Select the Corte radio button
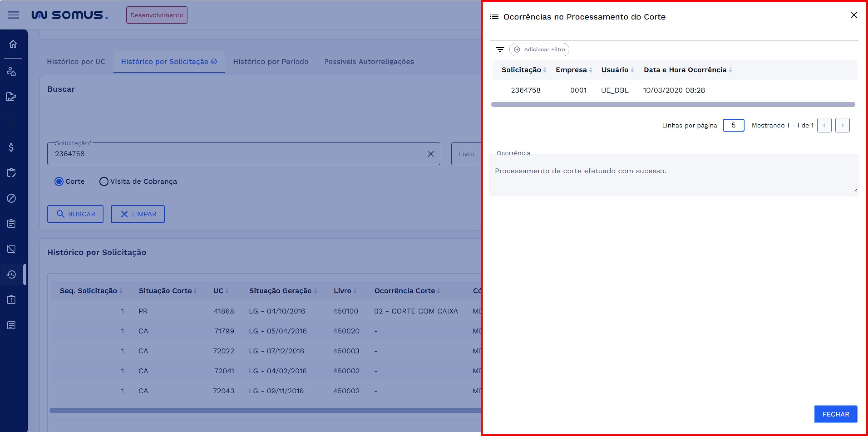Image resolution: width=868 pixels, height=436 pixels. click(x=59, y=181)
